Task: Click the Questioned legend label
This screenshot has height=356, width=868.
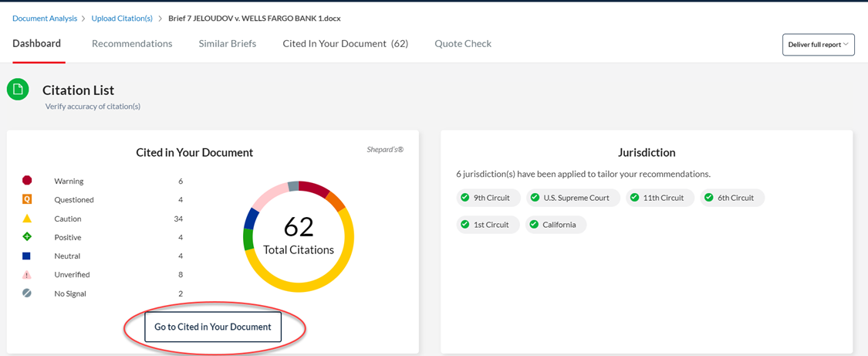Action: coord(73,200)
